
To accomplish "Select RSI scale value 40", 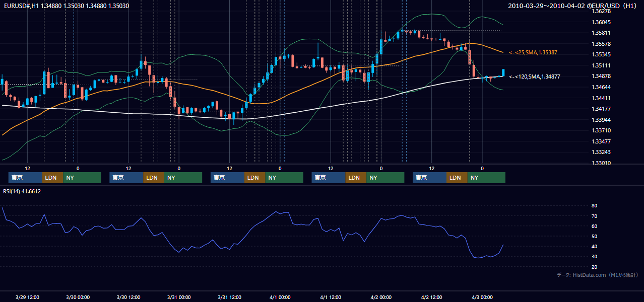I will 595,246.
